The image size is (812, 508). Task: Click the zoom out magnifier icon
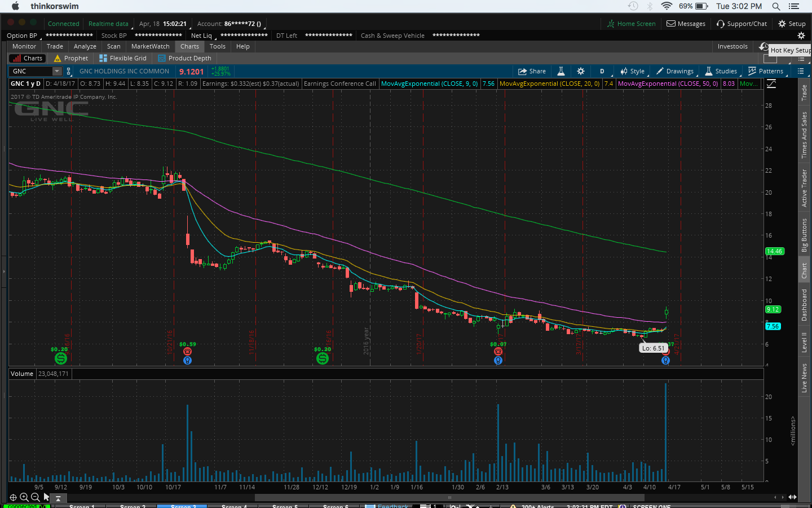(35, 497)
